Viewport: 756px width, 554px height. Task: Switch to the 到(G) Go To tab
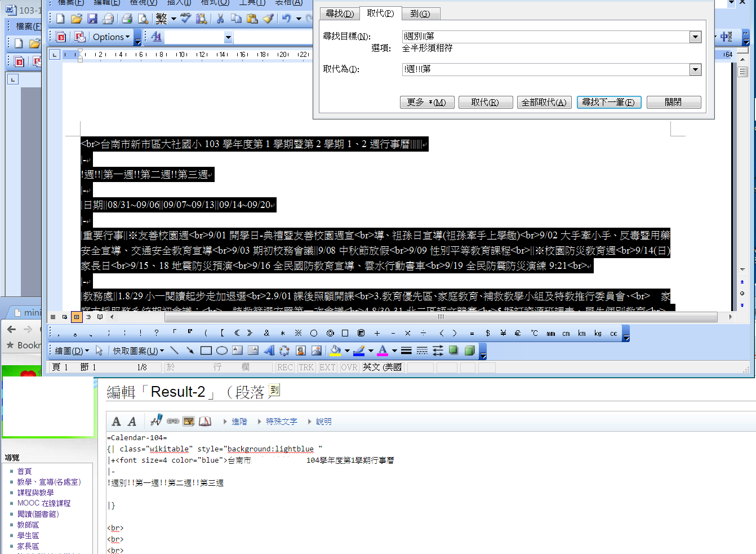click(x=420, y=14)
